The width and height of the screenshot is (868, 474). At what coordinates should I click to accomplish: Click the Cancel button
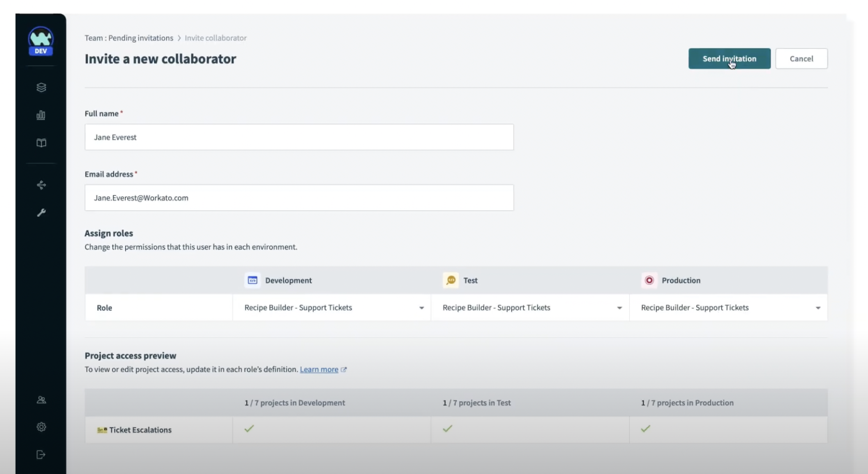801,58
